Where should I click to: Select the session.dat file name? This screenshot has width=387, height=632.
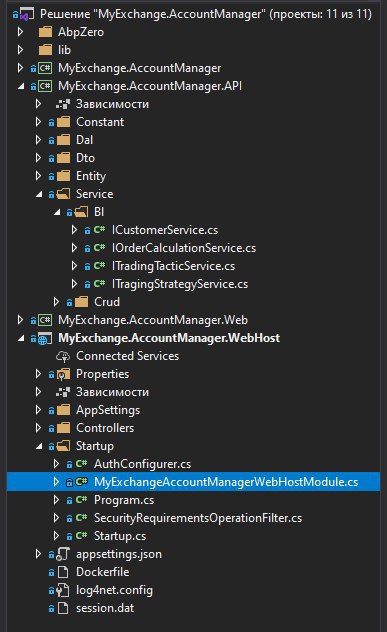105,608
